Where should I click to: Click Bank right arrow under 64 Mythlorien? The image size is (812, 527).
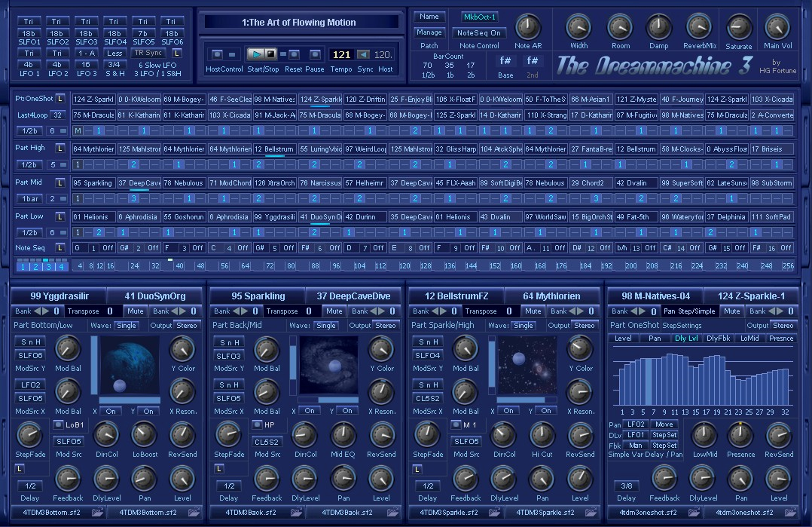click(581, 311)
